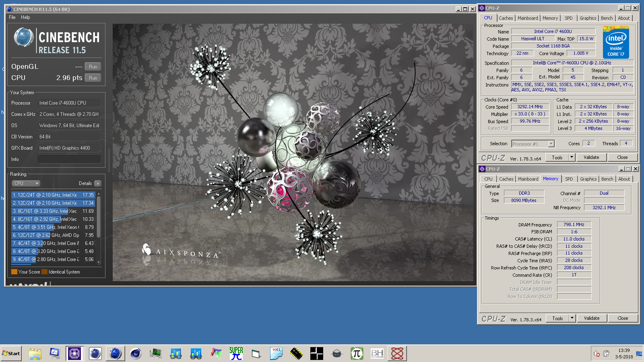Image resolution: width=644 pixels, height=362 pixels.
Task: Open the Processor #1 selection dropdown
Action: 533,144
